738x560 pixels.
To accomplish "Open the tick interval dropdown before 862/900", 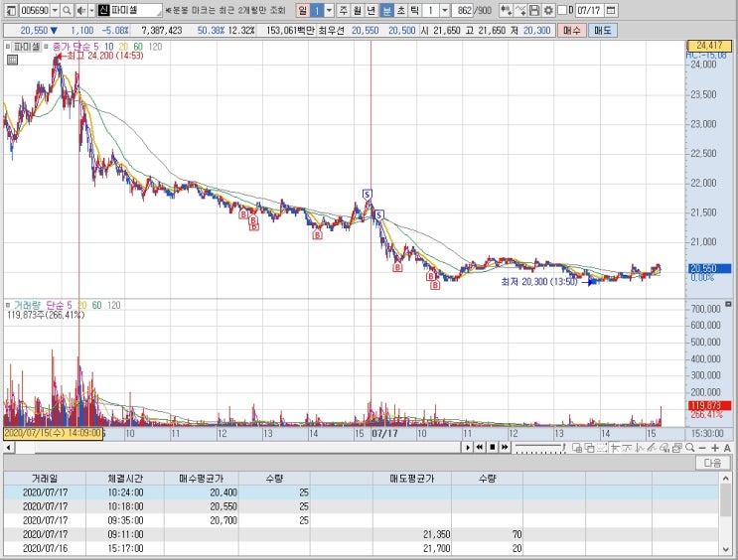I will pos(444,10).
